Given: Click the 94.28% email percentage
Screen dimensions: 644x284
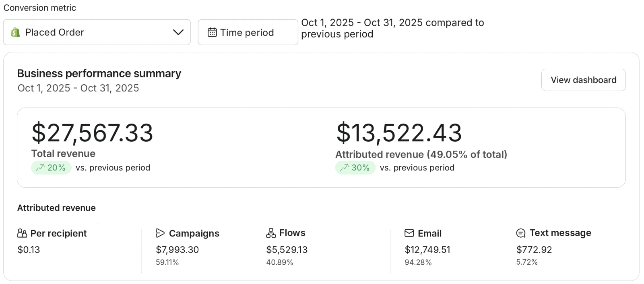Looking at the screenshot, I should (x=418, y=262).
